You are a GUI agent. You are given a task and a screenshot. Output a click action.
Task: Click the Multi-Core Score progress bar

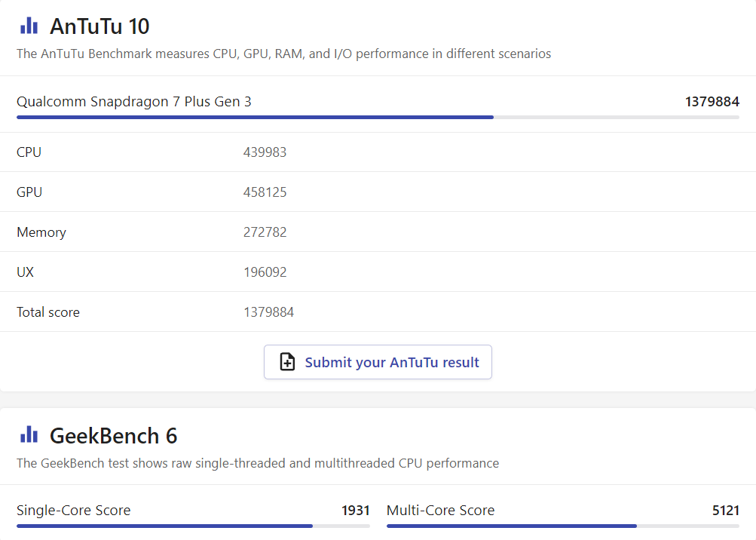point(562,526)
